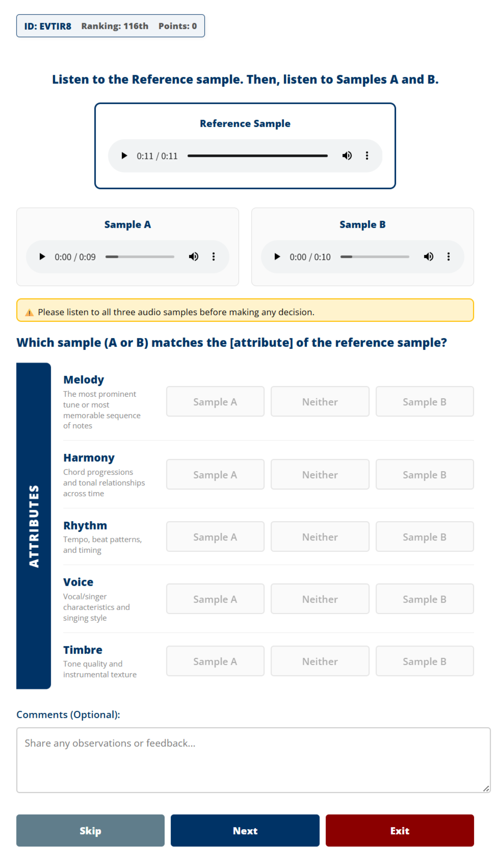
Task: Open Reference Sample three-dot options menu
Action: 367,156
